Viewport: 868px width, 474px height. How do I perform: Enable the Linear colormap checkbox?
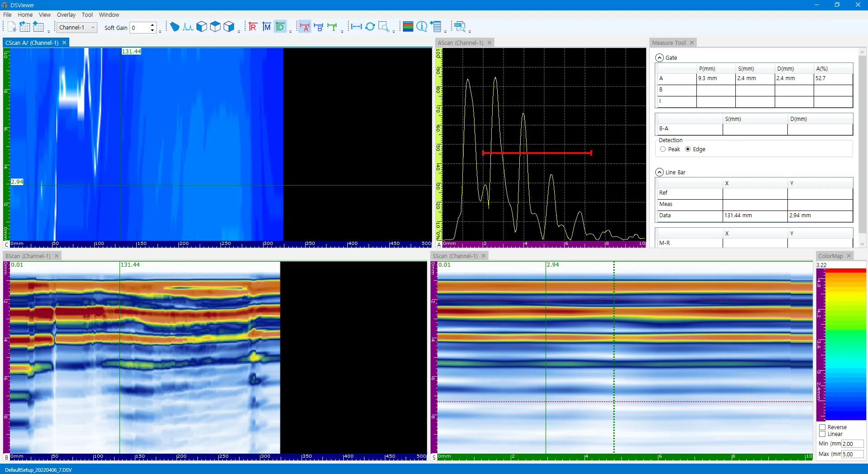pos(822,434)
